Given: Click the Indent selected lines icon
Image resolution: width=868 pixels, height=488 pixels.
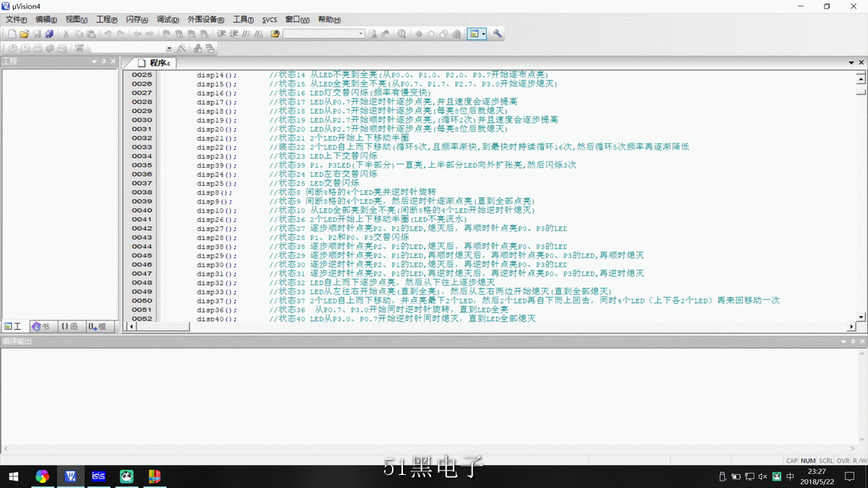Looking at the screenshot, I should [x=221, y=34].
